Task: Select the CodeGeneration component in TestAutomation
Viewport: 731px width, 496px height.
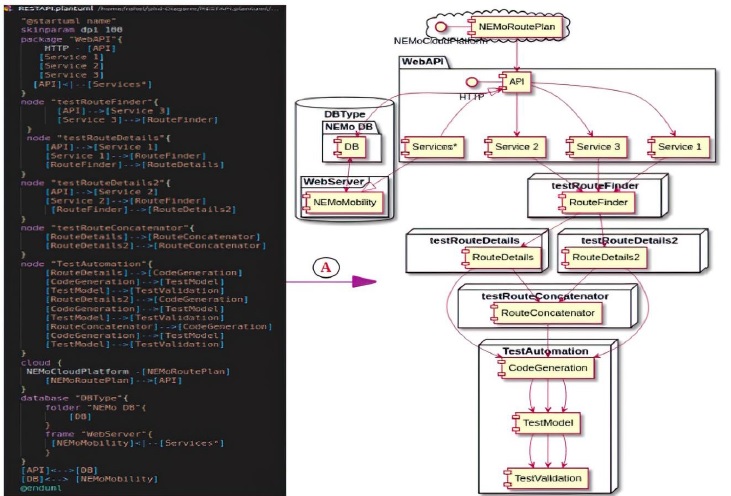Action: pos(546,368)
